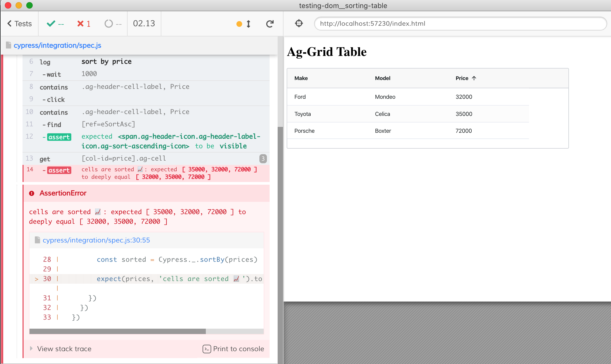Open spec.js:30:55 code frame link
The image size is (611, 364).
click(96, 240)
